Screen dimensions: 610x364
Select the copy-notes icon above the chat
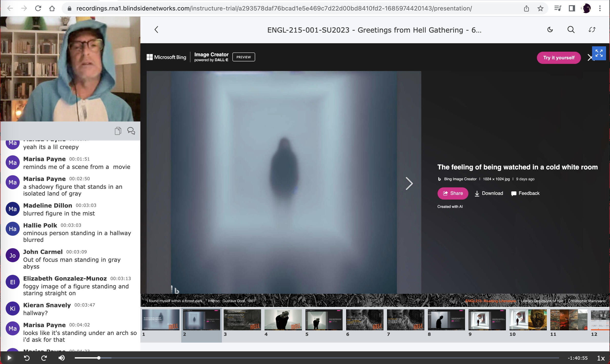[x=118, y=131]
